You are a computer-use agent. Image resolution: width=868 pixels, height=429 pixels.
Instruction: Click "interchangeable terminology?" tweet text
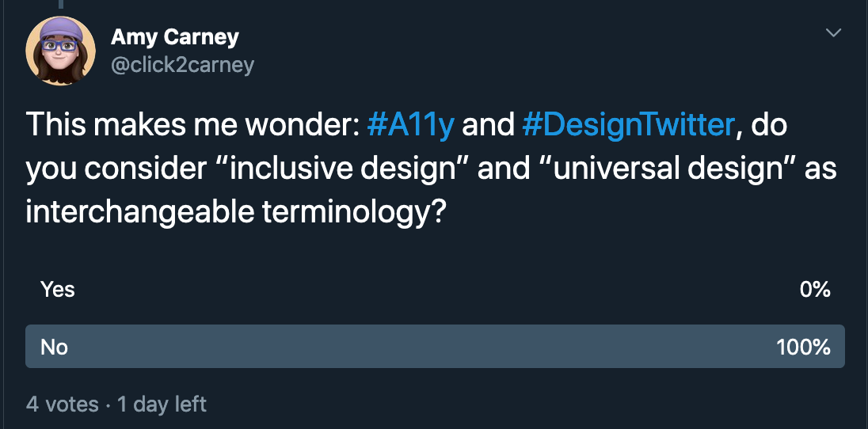coord(236,213)
